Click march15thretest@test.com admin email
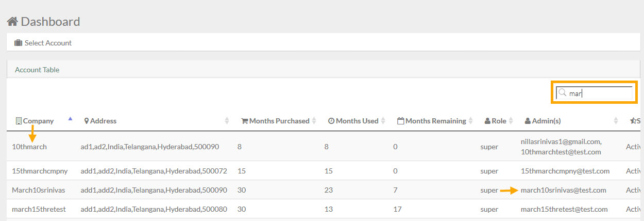The width and height of the screenshot is (644, 221). click(x=564, y=209)
